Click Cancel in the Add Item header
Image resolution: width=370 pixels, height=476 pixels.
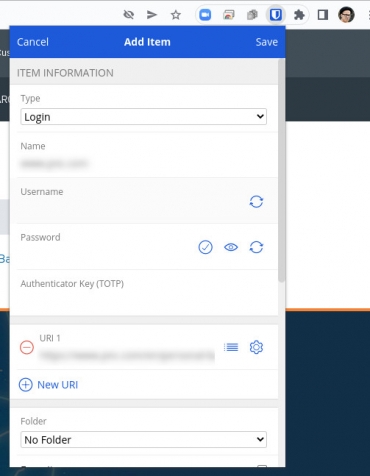coord(33,42)
